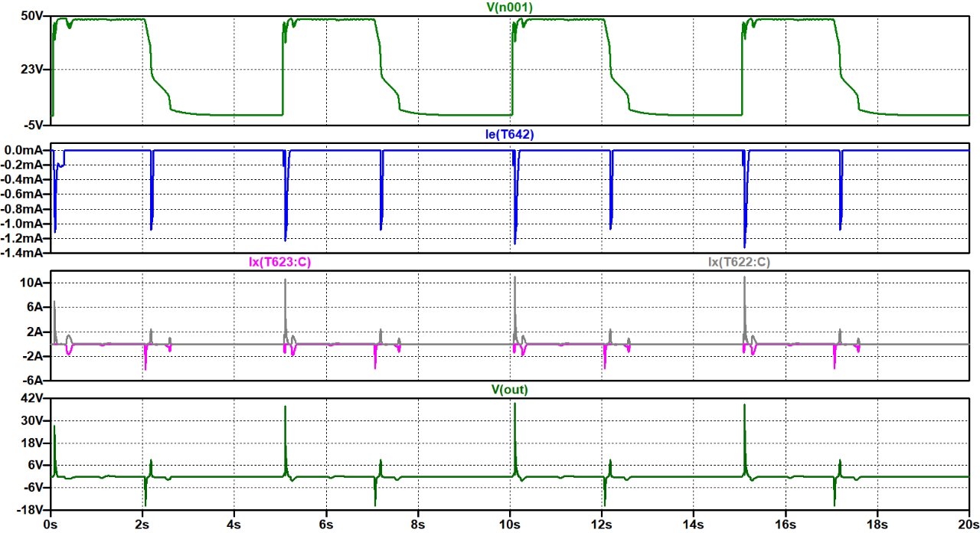This screenshot has height=533, width=980.
Task: Select the gray Ix(T622:C) trace label
Action: [x=739, y=262]
